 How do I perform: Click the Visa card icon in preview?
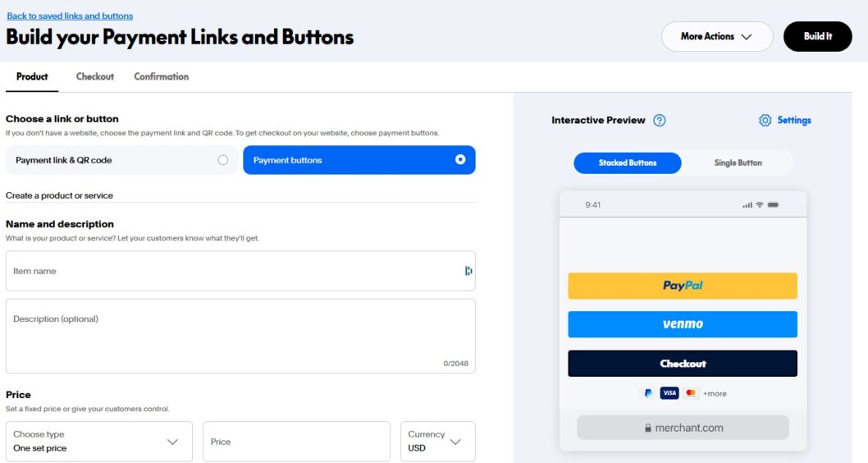click(x=669, y=393)
